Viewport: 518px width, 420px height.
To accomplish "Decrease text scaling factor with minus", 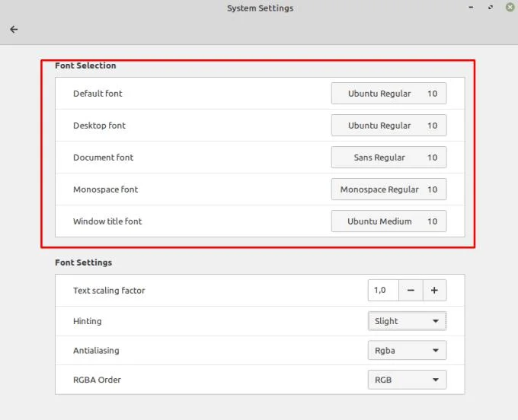I will tap(411, 291).
